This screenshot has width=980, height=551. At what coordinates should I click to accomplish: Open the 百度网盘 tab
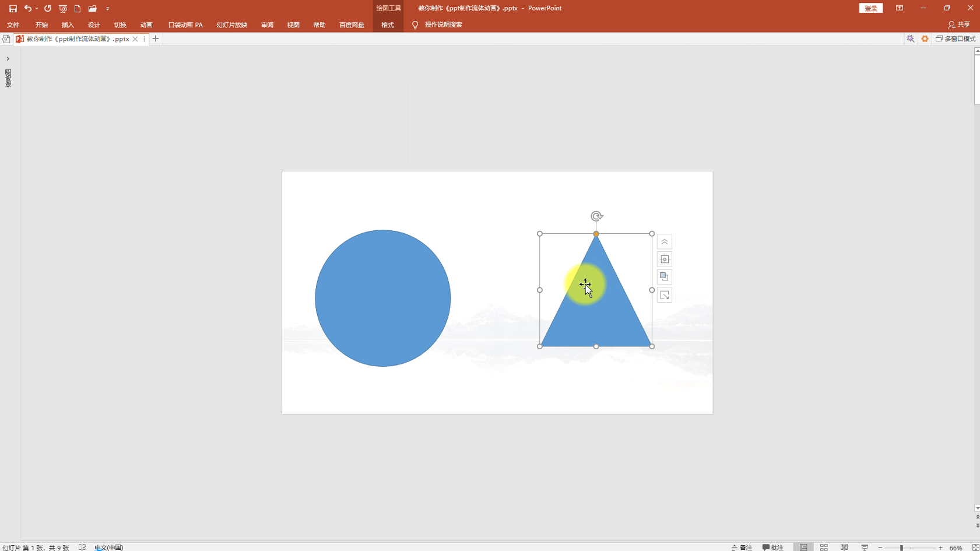(x=352, y=24)
